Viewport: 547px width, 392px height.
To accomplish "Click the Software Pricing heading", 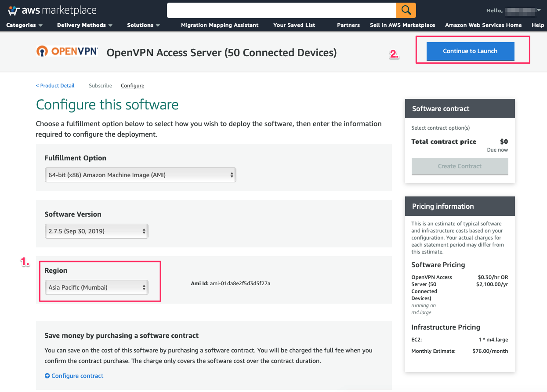I will point(438,265).
